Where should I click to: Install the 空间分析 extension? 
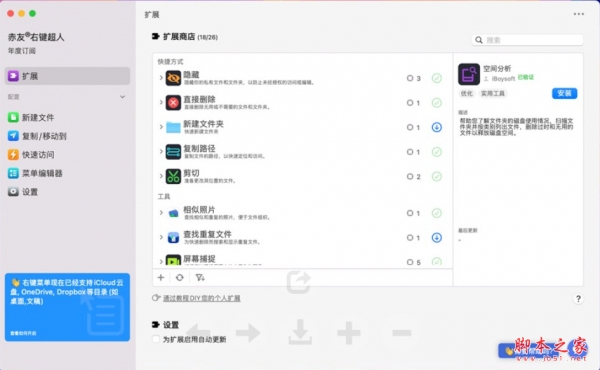pyautogui.click(x=564, y=93)
